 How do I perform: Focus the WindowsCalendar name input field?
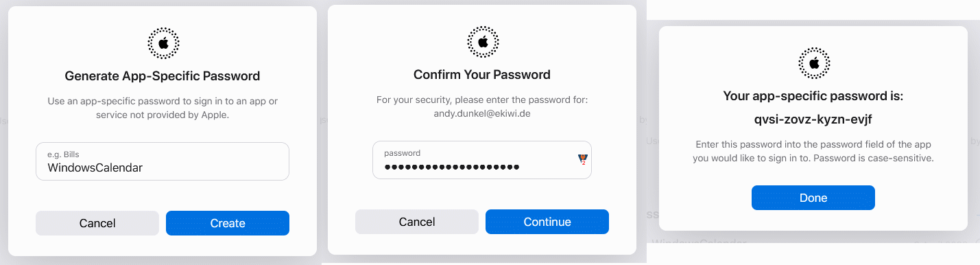coord(163,161)
